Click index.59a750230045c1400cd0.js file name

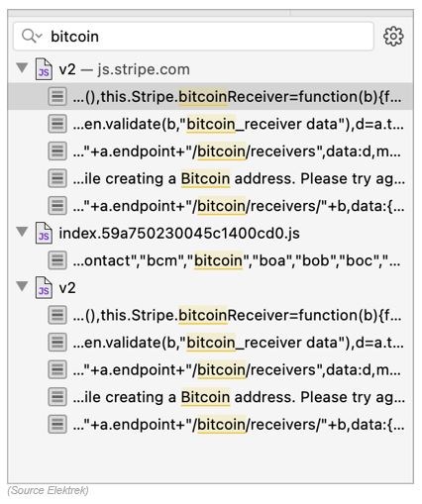[179, 234]
